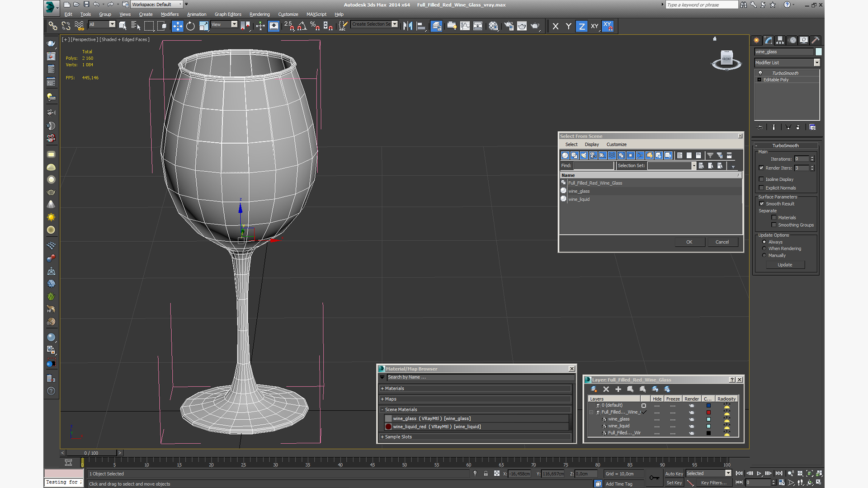Click the Select and Link chain icon

pyautogui.click(x=53, y=26)
